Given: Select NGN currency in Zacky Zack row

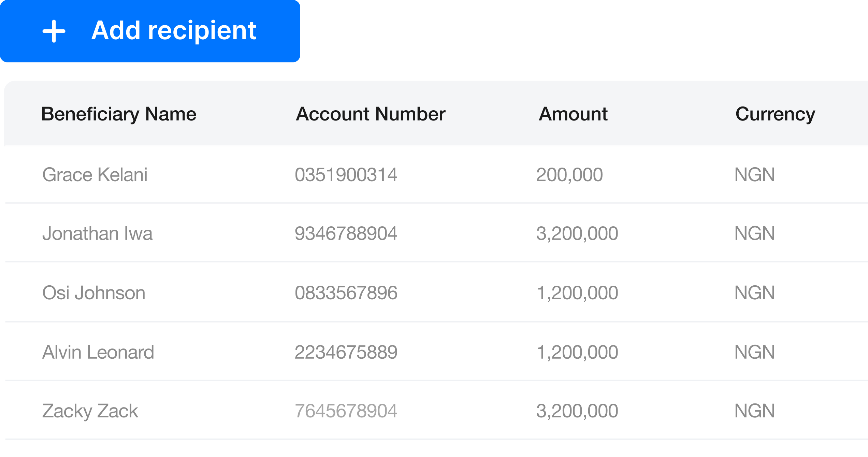Looking at the screenshot, I should 755,411.
